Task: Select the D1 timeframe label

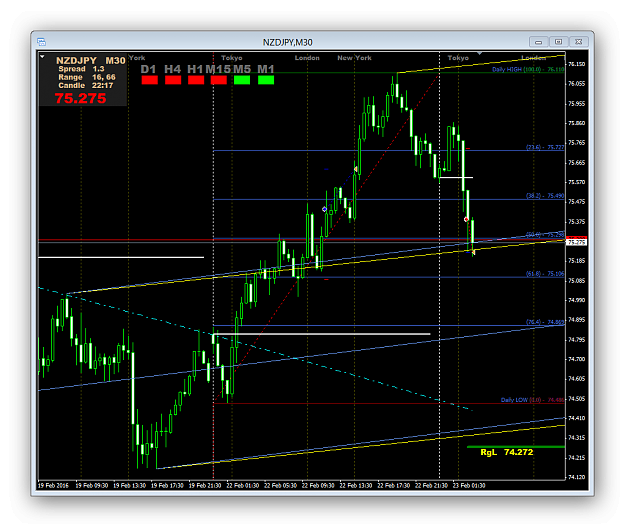Action: [148, 69]
